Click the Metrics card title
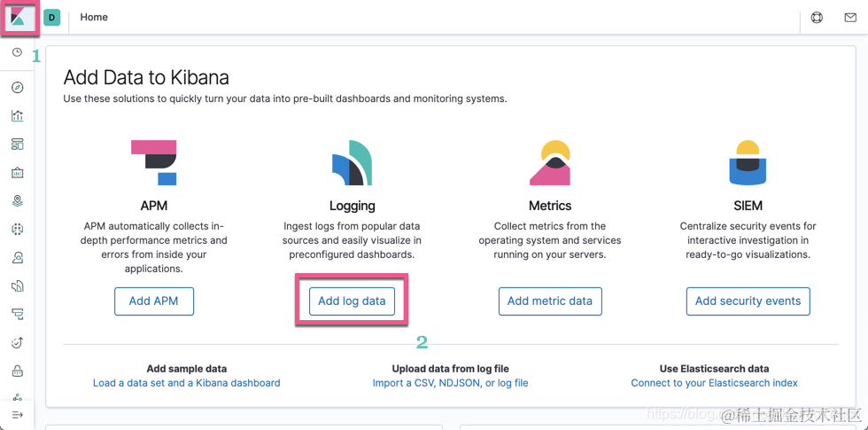The image size is (868, 430). (550, 206)
